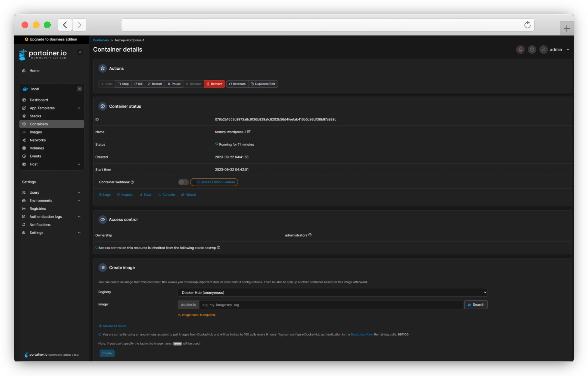The height and width of the screenshot is (376, 588).
Task: Click the portainer.io logo in the sidebar
Action: [x=43, y=54]
